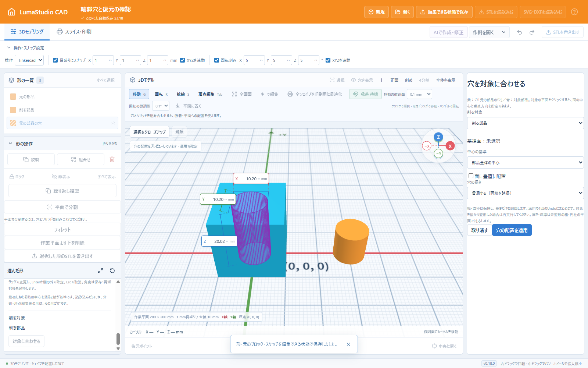588x368 pixels.
Task: Click 元の部品 color swatch
Action: (x=13, y=96)
